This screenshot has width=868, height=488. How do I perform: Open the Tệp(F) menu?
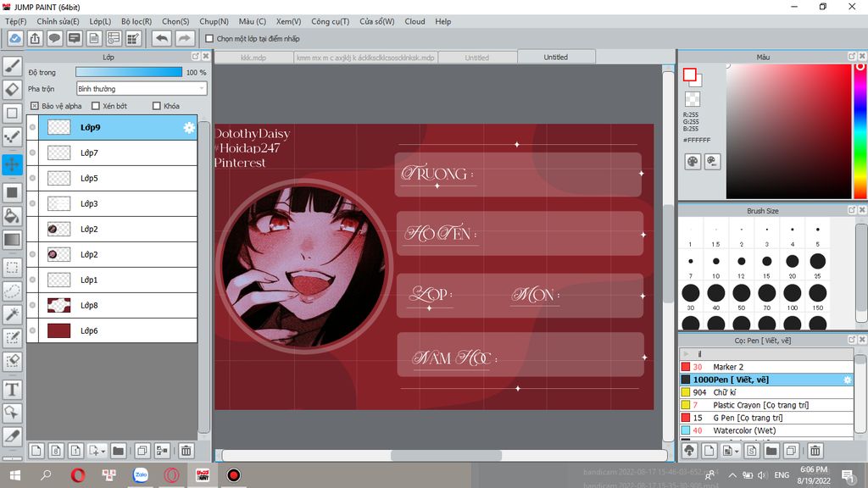tap(15, 21)
